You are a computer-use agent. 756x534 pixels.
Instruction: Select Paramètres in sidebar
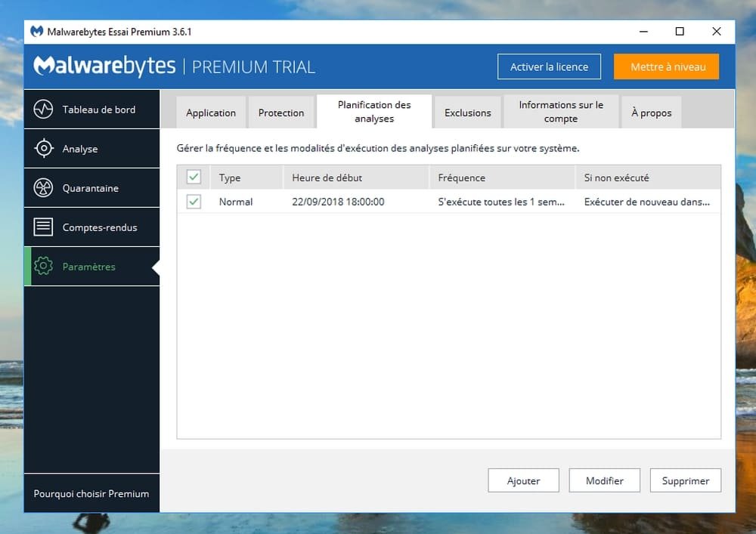(x=91, y=267)
